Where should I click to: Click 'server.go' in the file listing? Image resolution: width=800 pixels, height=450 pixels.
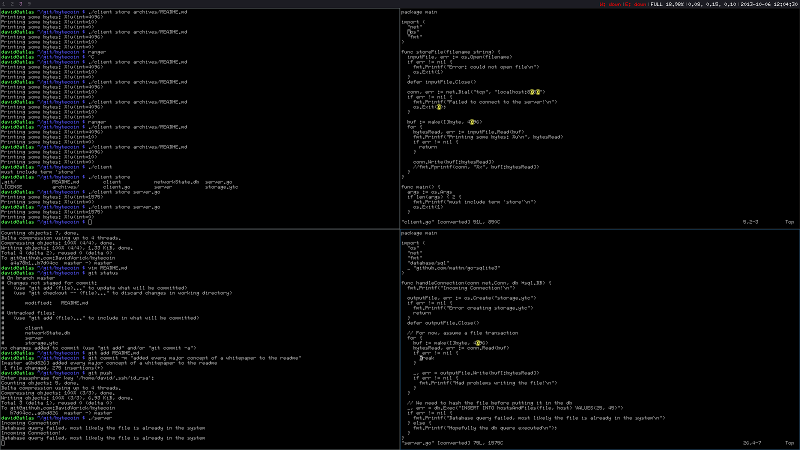[x=218, y=182]
